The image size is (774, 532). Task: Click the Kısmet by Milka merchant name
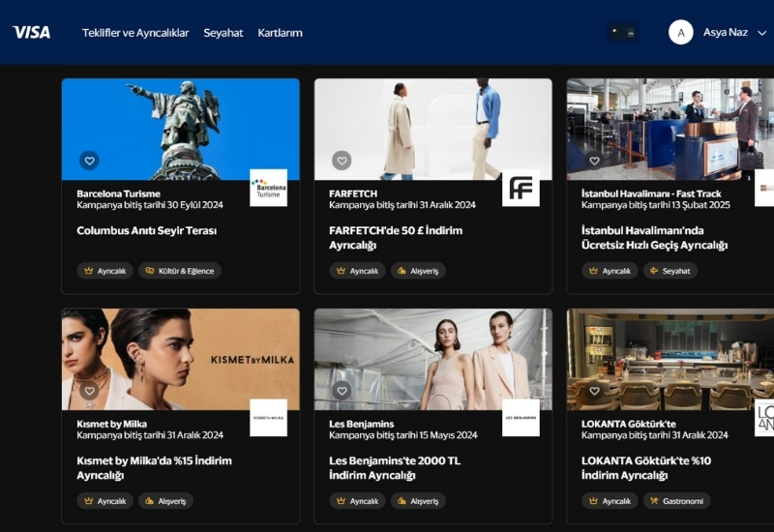click(x=111, y=424)
